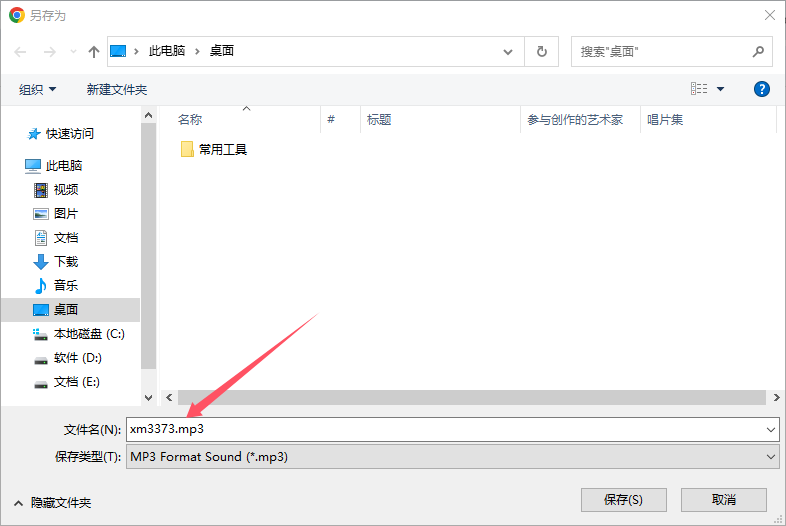Expand the address bar history dropdown
The height and width of the screenshot is (526, 786).
(509, 51)
